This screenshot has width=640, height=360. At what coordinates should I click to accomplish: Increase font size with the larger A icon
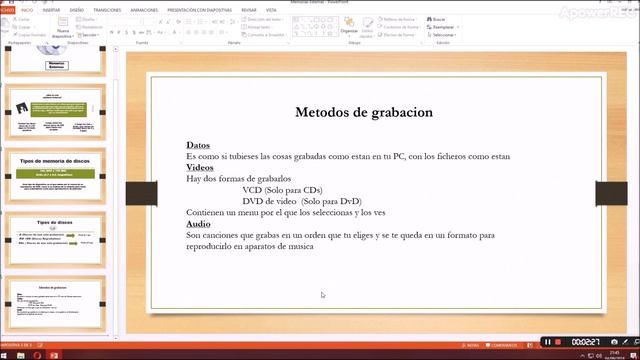click(x=160, y=21)
